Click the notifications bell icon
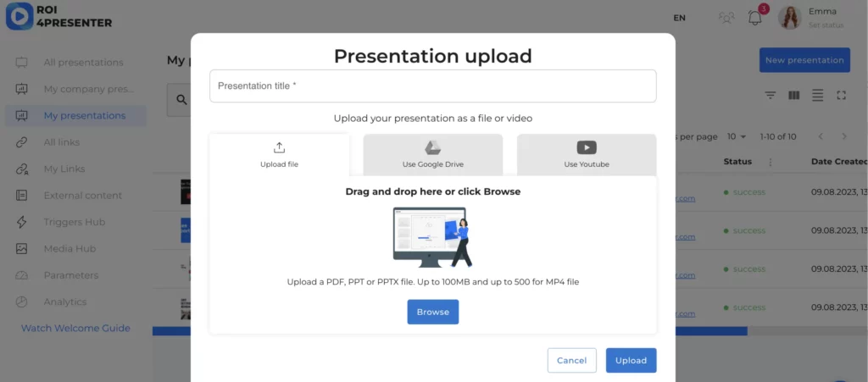 tap(755, 18)
